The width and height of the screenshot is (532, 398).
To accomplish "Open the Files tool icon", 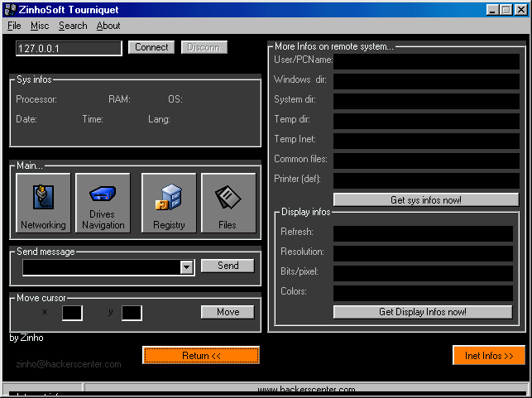I will coord(228,203).
